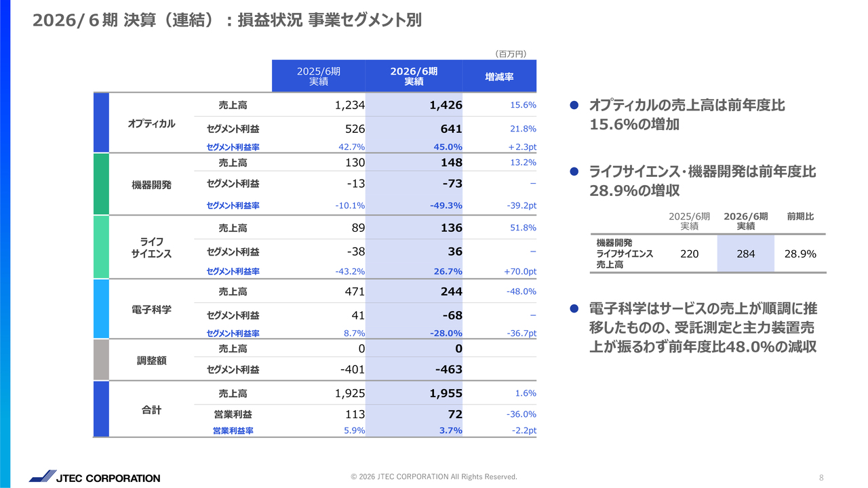Image resolution: width=868 pixels, height=488 pixels.
Task: Click the 2025/6期 実績 column header
Action: [x=319, y=76]
